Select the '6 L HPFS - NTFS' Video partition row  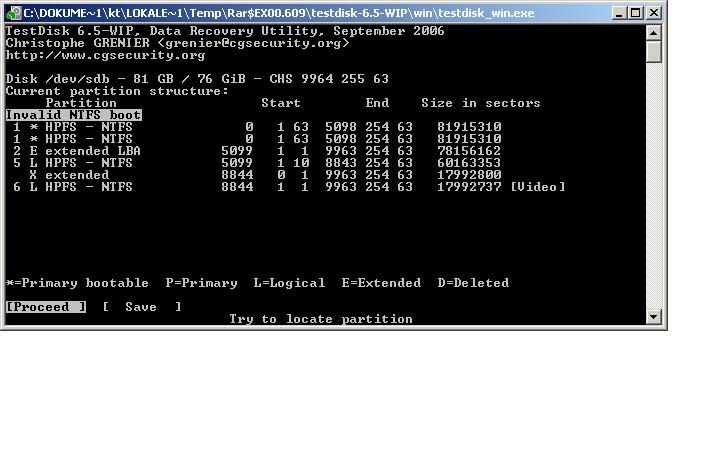tap(289, 187)
